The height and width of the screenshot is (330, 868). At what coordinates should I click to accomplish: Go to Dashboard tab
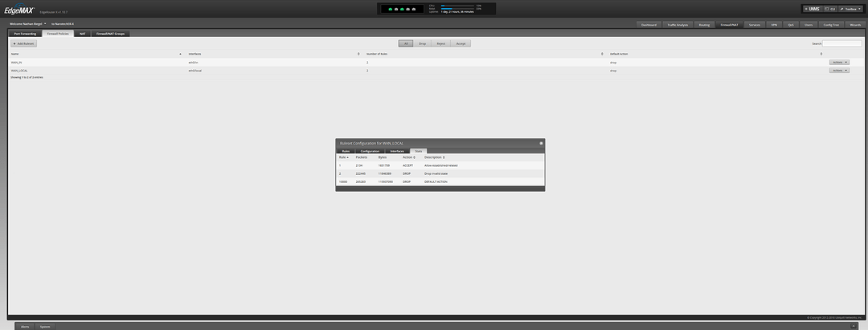click(649, 25)
